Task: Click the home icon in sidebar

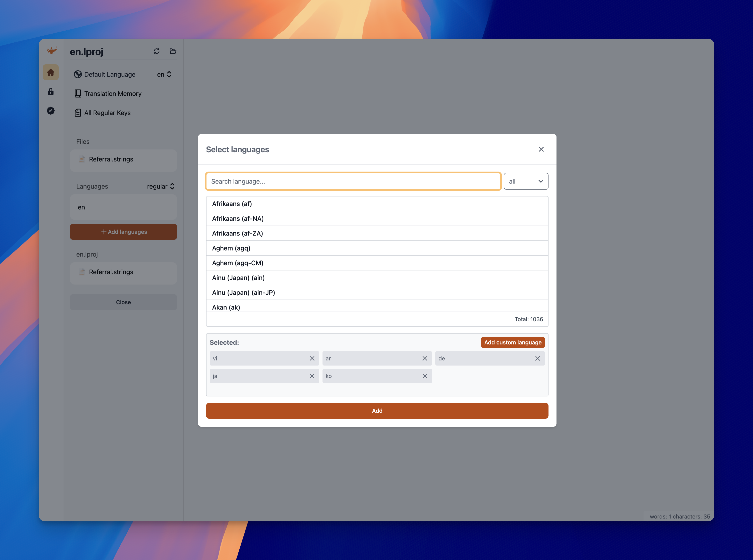Action: click(x=51, y=73)
